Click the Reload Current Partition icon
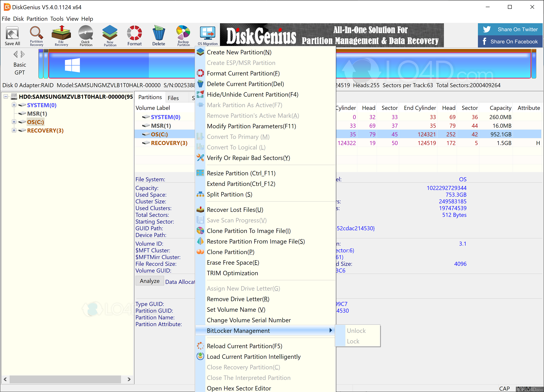Viewport: 544px width, 392px height. pos(200,346)
